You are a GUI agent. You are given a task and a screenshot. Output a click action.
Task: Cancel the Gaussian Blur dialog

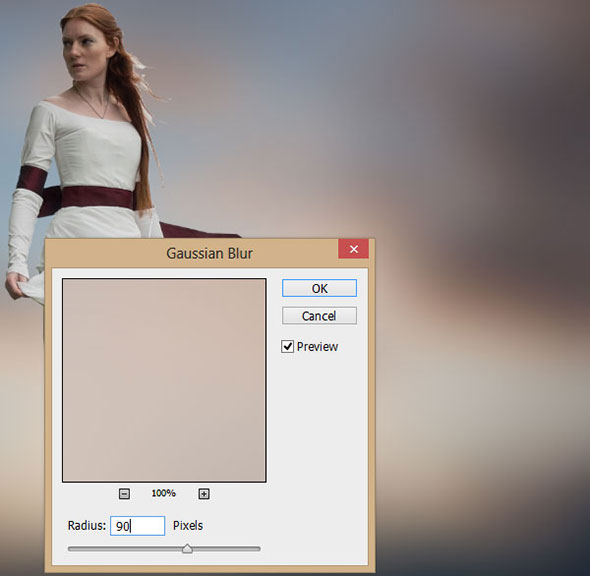tap(319, 316)
